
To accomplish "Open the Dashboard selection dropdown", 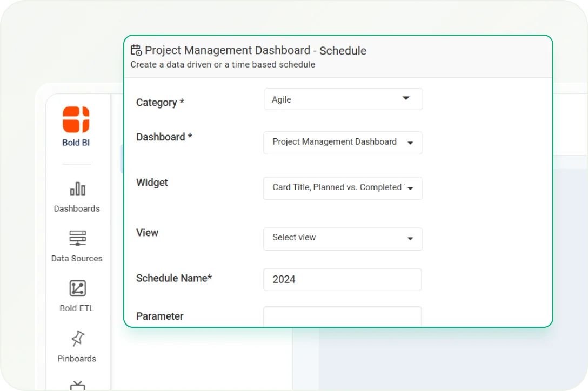I will [x=343, y=143].
